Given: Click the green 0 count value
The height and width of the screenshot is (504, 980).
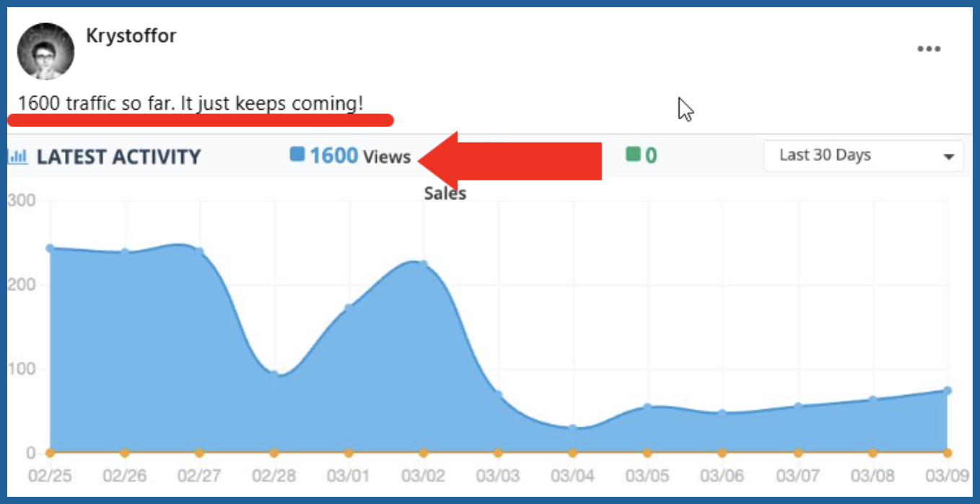Looking at the screenshot, I should coord(651,156).
